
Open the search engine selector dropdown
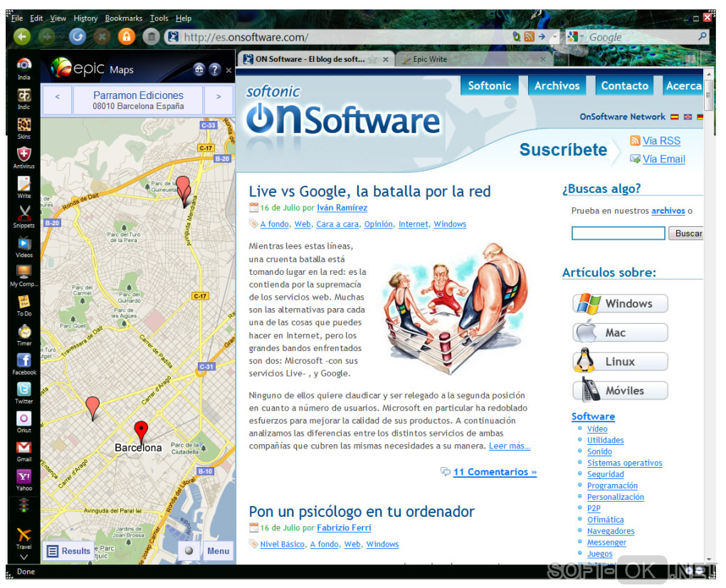tap(577, 36)
